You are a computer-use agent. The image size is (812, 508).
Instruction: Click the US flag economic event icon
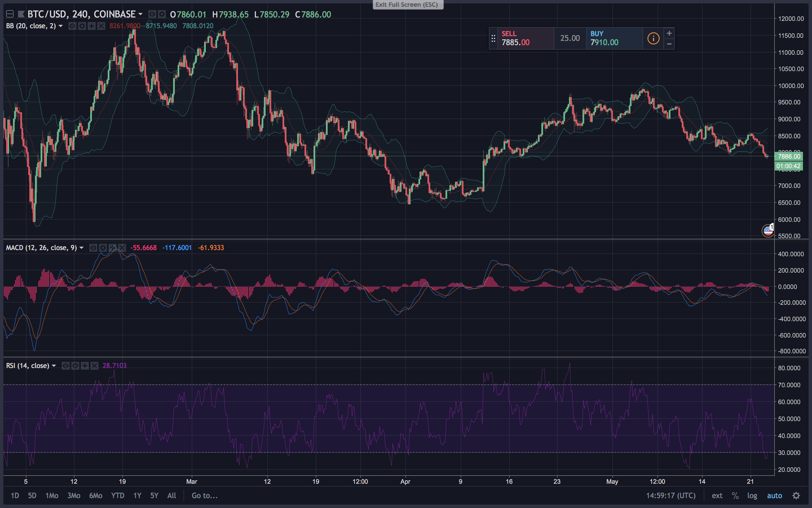[x=768, y=231]
